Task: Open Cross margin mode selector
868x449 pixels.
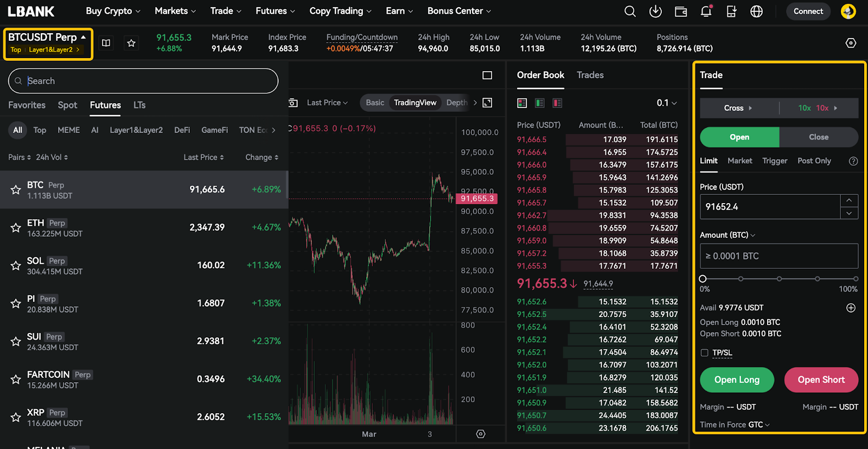Action: 738,108
